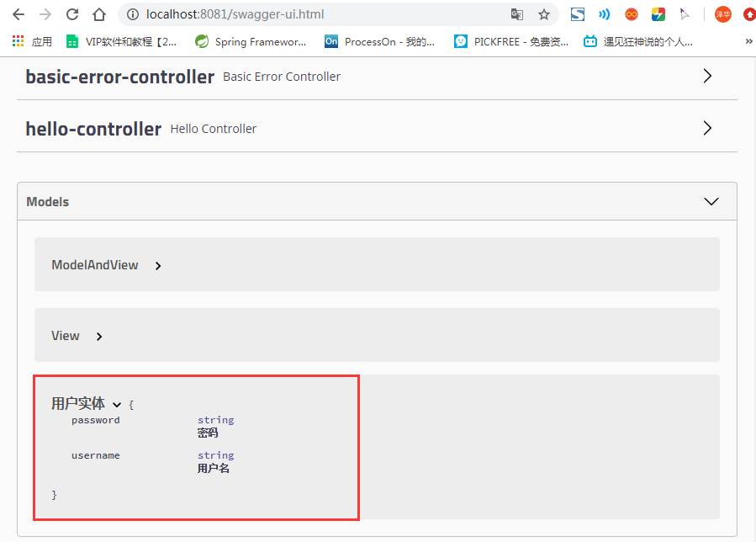
Task: Click the Hello Controller description
Action: pyautogui.click(x=214, y=129)
